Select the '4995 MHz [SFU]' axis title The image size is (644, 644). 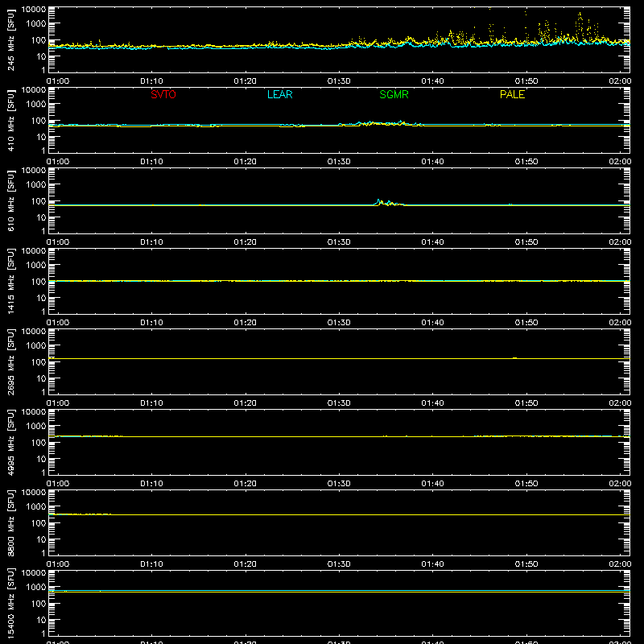click(x=10, y=443)
